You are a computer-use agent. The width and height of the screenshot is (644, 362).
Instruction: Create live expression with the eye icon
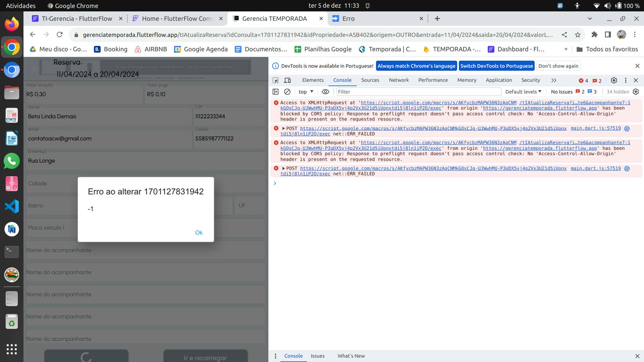pos(325,92)
